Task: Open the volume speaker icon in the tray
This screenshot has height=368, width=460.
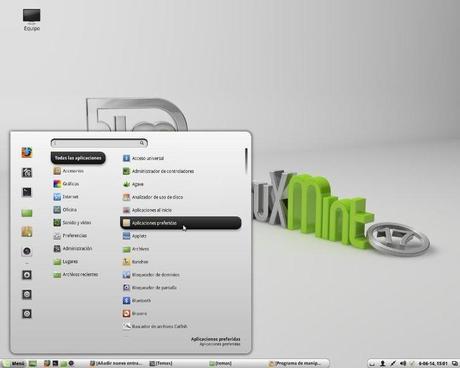Action: [x=403, y=363]
